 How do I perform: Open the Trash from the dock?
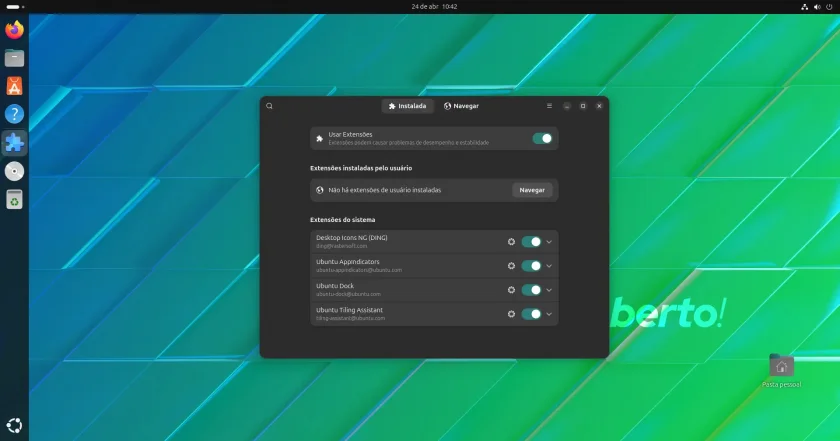point(14,199)
